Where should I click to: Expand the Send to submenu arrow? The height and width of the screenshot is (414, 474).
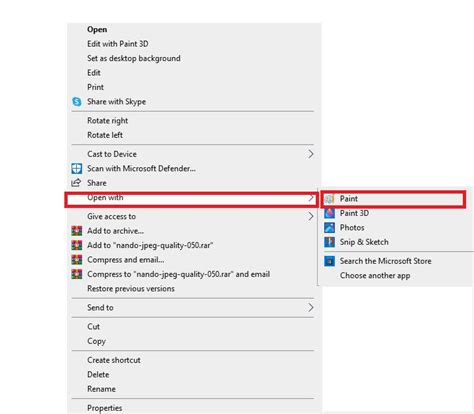311,307
